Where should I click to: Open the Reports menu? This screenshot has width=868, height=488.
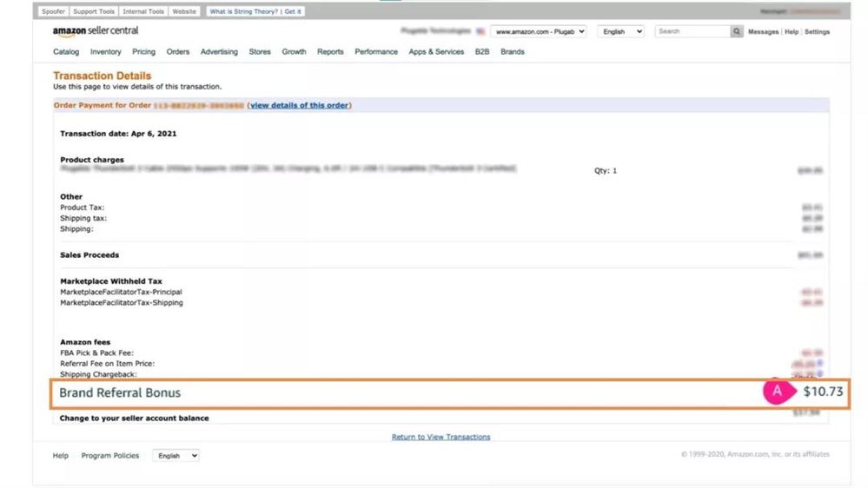click(x=330, y=51)
